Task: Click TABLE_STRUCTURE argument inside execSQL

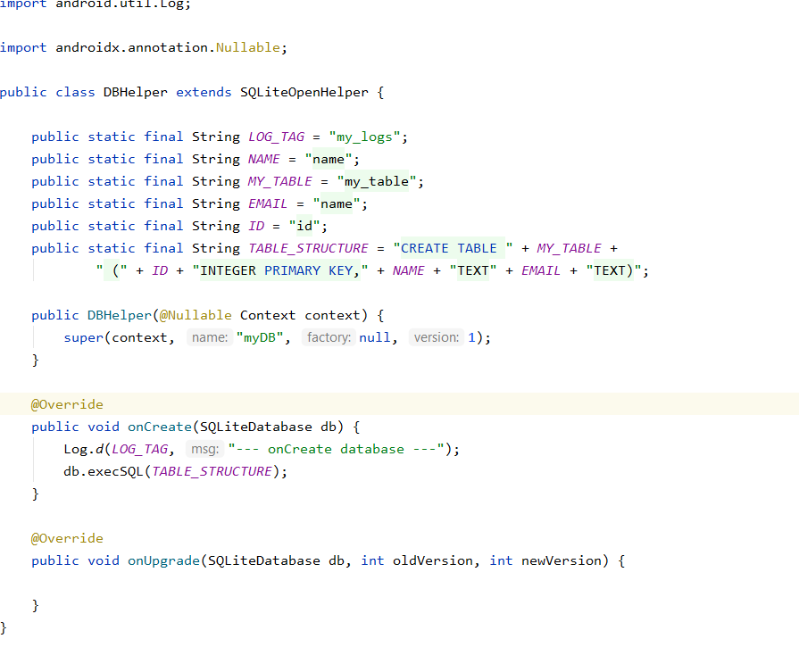Action: pos(212,471)
